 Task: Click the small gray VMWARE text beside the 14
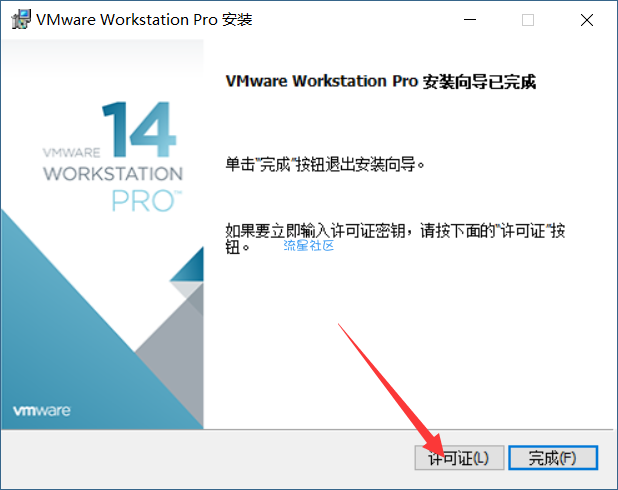(71, 153)
